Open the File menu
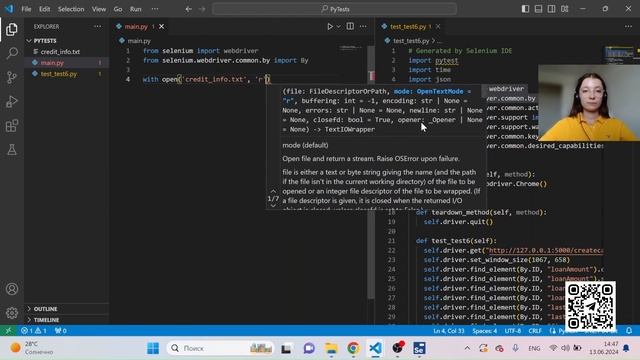The width and height of the screenshot is (640, 360). tap(27, 9)
